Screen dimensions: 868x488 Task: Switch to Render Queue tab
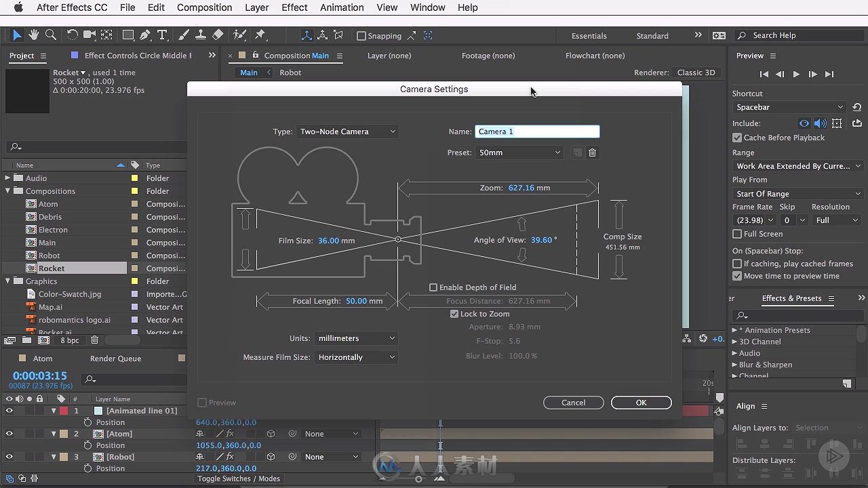pyautogui.click(x=115, y=359)
